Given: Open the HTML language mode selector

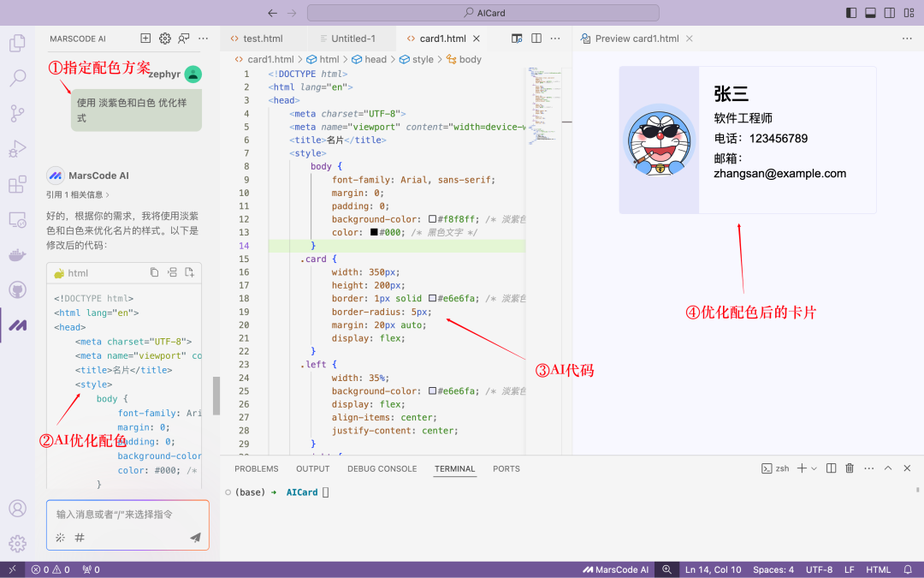Looking at the screenshot, I should tap(878, 569).
